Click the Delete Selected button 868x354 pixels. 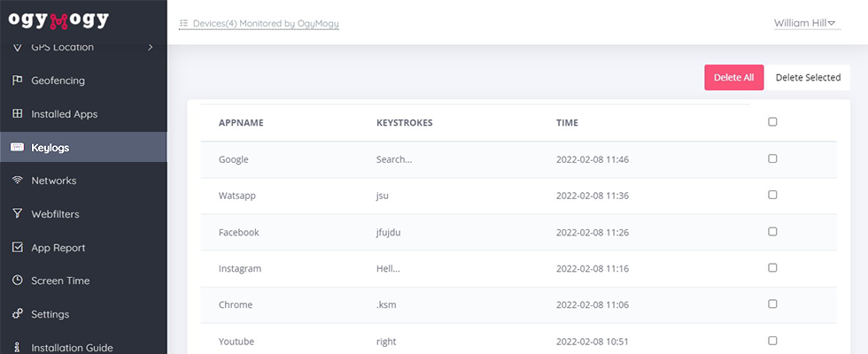[x=808, y=78]
